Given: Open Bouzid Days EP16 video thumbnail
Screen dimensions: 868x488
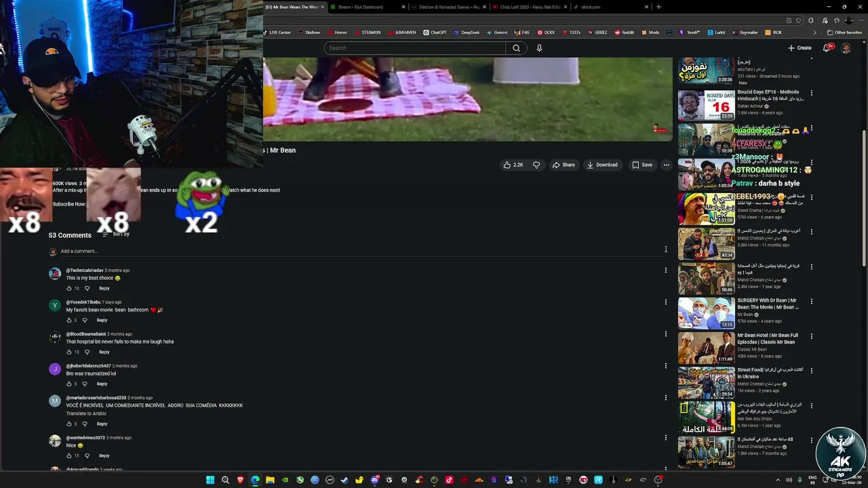Looking at the screenshot, I should point(706,105).
